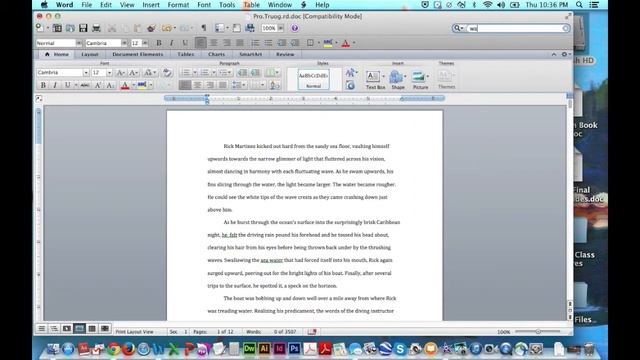Increase font size in ribbon

coord(120,73)
